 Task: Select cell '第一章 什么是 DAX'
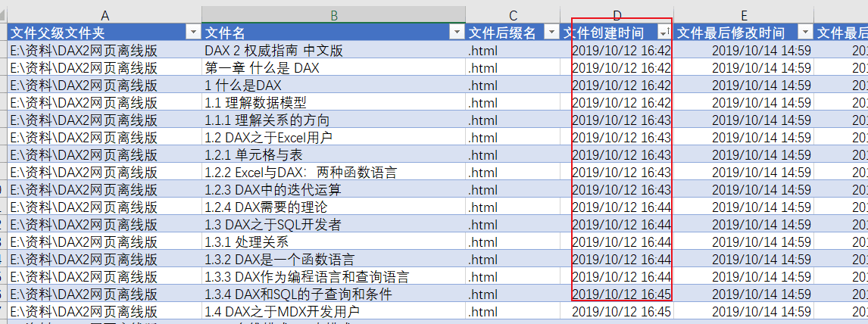[x=334, y=68]
